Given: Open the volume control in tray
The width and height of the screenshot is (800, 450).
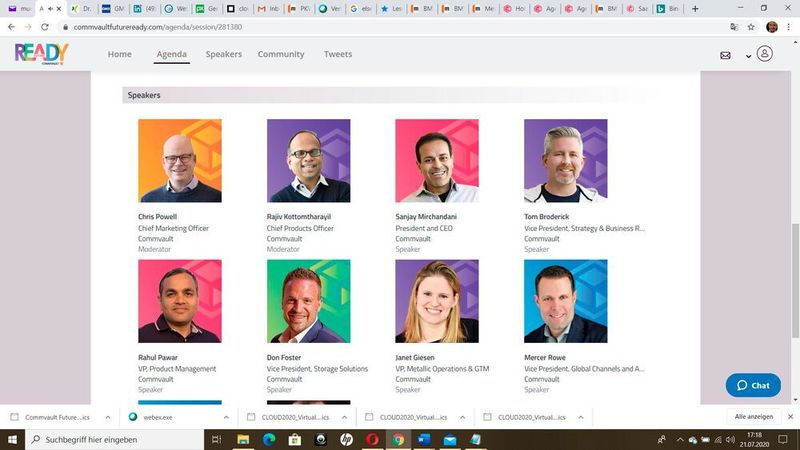Looking at the screenshot, I should point(731,439).
